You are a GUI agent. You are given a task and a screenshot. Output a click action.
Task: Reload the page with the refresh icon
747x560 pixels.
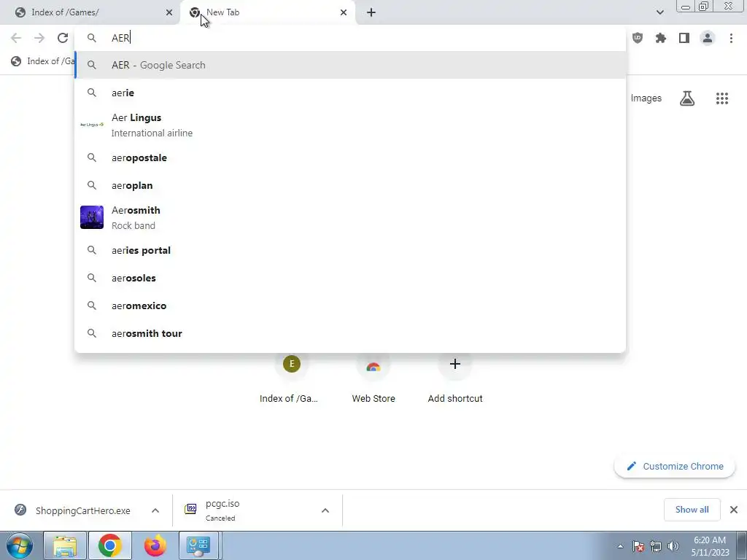tap(63, 38)
